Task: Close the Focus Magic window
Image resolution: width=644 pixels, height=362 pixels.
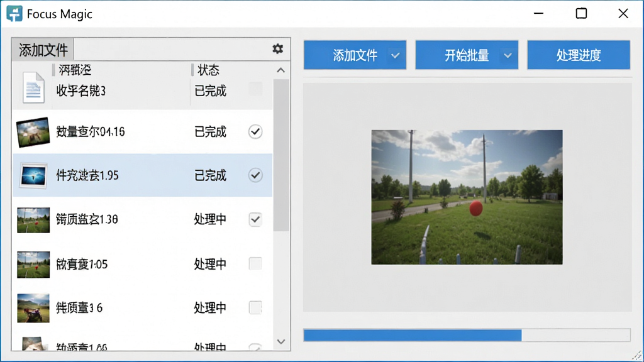Action: click(x=623, y=14)
